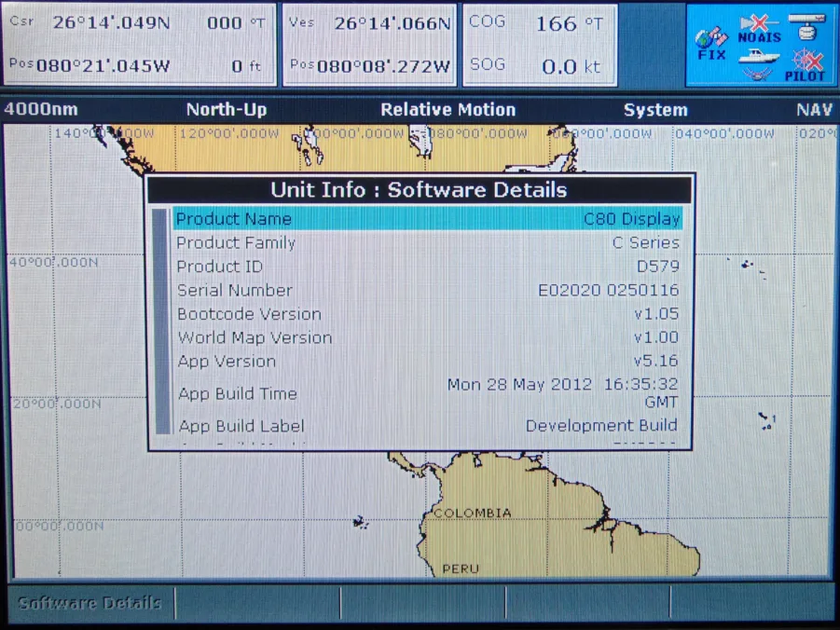This screenshot has width=840, height=630.
Task: Toggle Relative Motion mode
Action: point(448,109)
